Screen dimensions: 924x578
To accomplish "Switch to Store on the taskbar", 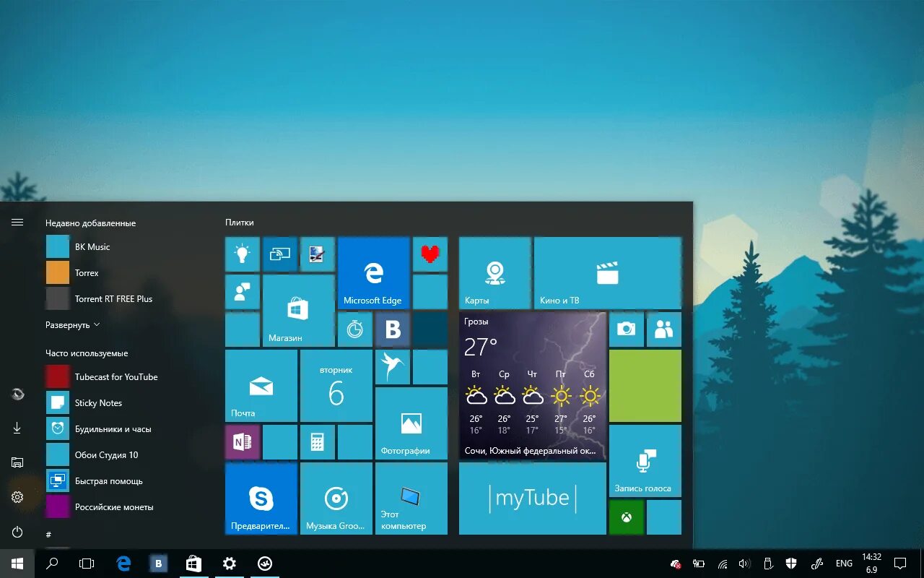I will point(193,564).
